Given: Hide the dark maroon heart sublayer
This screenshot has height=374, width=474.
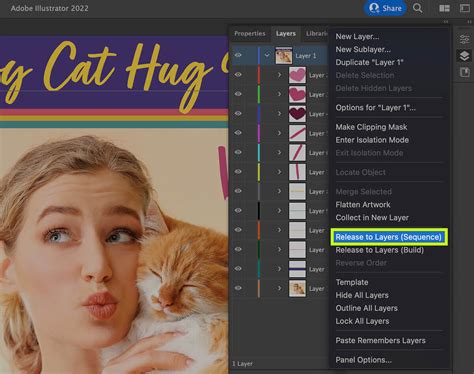Looking at the screenshot, I should (238, 113).
